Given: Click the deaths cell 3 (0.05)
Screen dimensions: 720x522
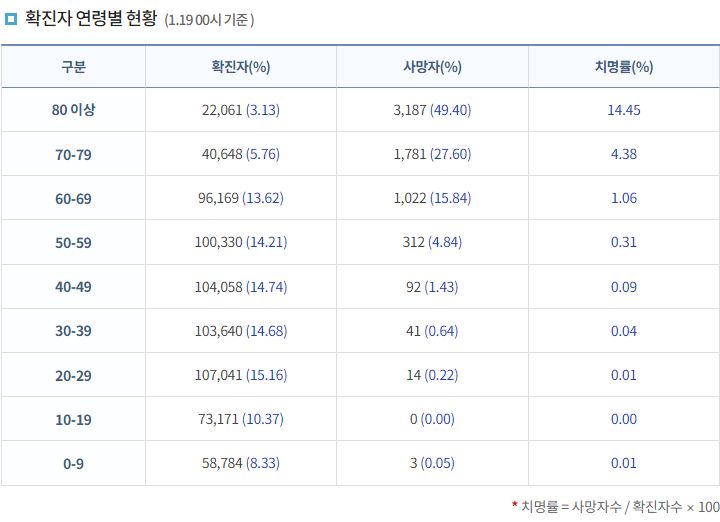Looking at the screenshot, I should tap(432, 463).
